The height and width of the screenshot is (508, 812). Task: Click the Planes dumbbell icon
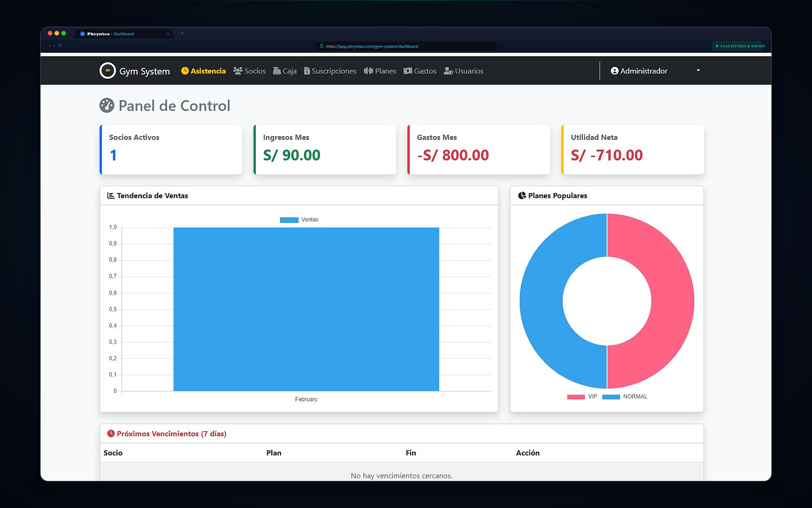[368, 71]
